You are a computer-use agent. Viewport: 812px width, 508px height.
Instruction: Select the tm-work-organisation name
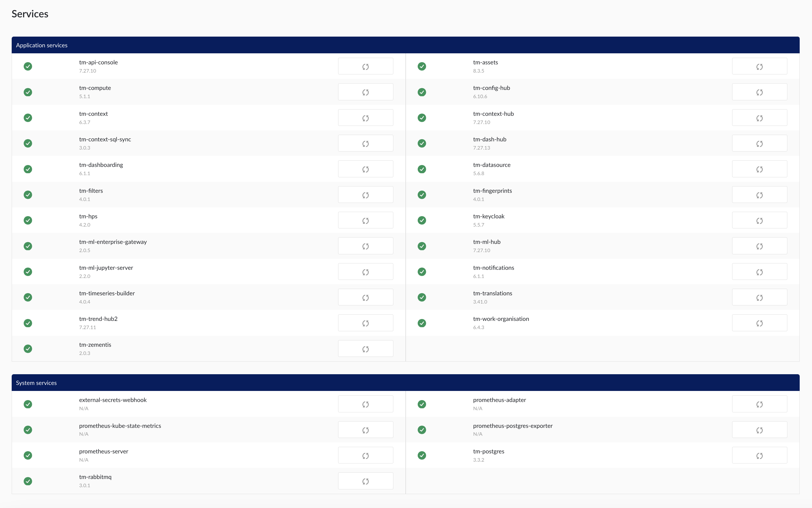[x=501, y=319]
